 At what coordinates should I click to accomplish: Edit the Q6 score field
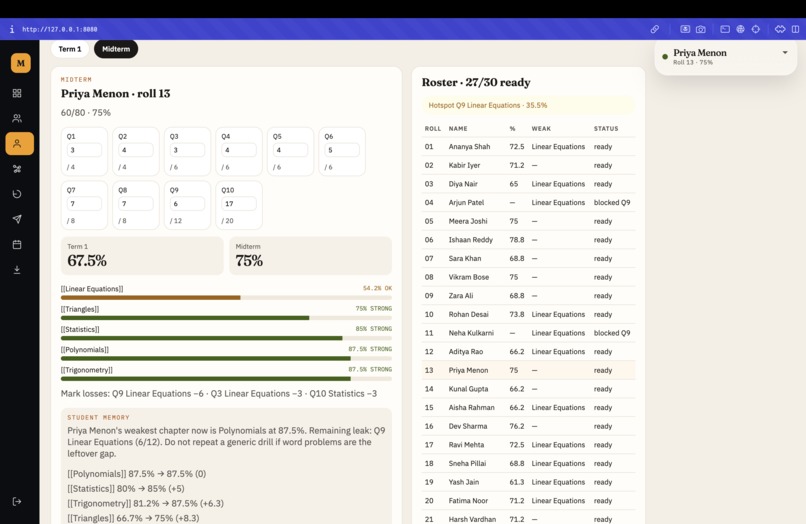click(342, 150)
